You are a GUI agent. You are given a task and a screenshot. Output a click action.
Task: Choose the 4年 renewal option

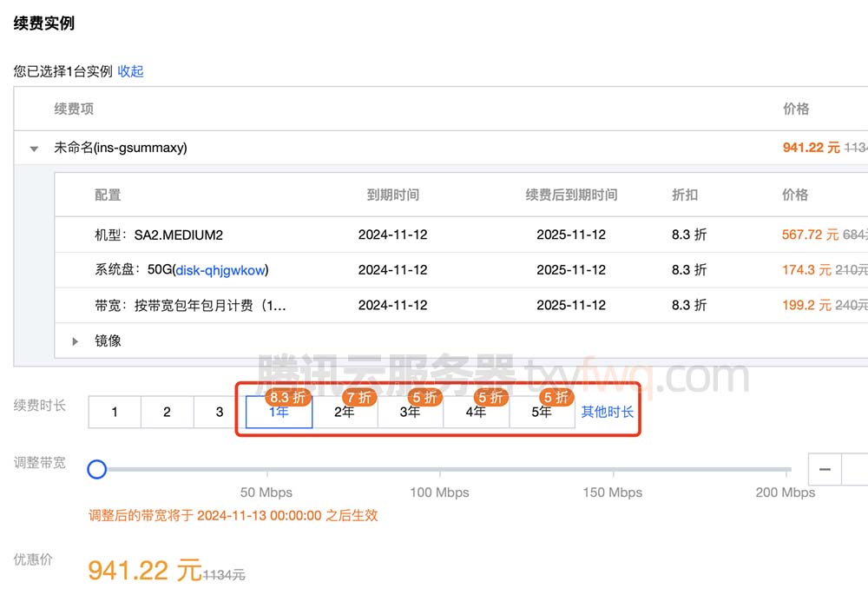[x=476, y=412]
